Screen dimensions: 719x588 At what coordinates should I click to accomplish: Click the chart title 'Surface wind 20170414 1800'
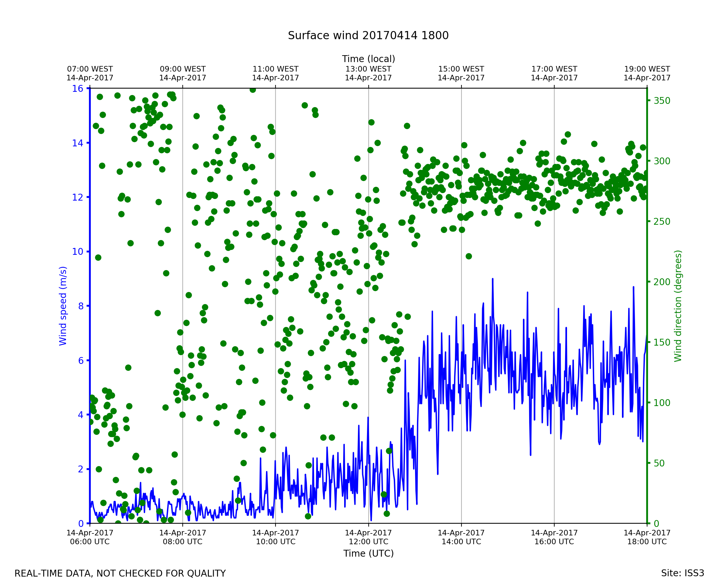coord(368,36)
